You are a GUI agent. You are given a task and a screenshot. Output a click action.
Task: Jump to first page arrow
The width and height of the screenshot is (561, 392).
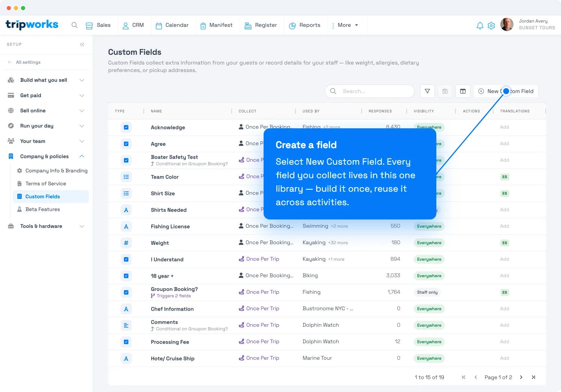click(x=464, y=377)
